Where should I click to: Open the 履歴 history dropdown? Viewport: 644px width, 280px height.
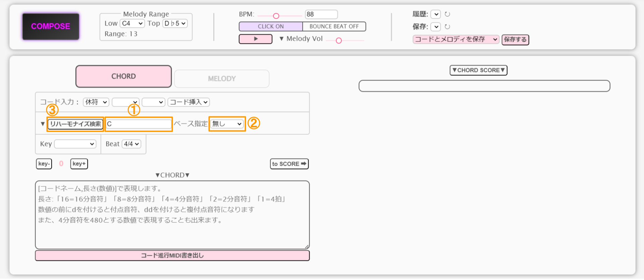point(435,14)
